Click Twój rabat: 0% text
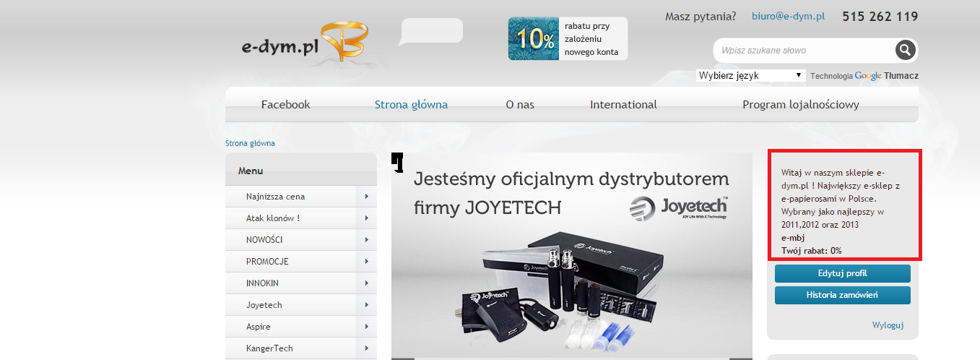 pyautogui.click(x=811, y=251)
